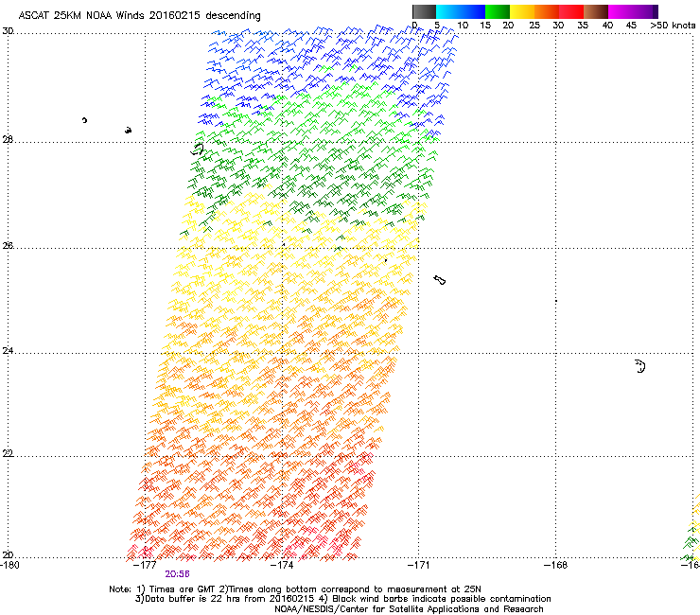Image resolution: width=700 pixels, height=615 pixels.
Task: Click the yellow 20–25 knots legend color
Action: 522,11
